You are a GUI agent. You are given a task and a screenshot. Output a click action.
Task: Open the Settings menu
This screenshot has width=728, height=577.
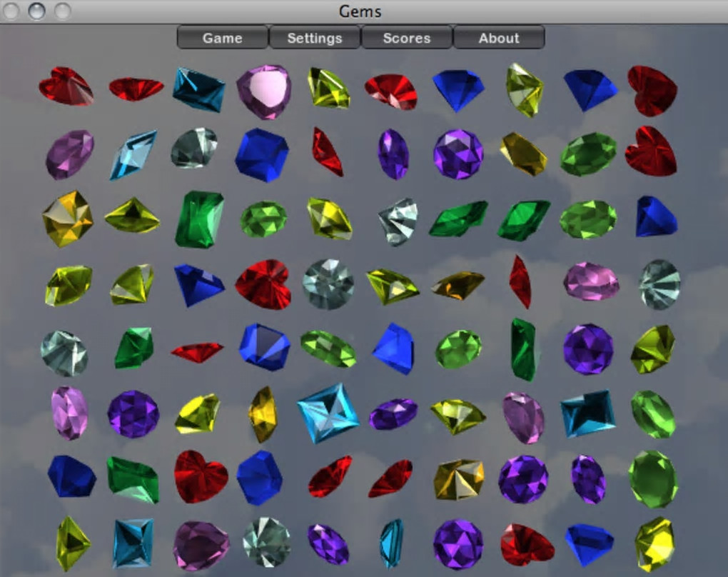[x=314, y=38]
